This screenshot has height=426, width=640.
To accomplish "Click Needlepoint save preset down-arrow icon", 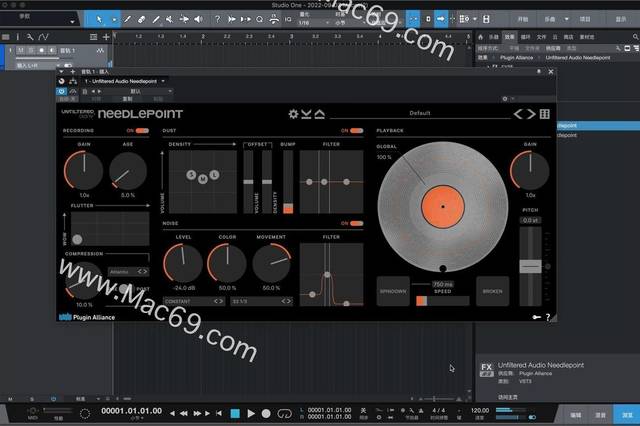I will coord(306,114).
